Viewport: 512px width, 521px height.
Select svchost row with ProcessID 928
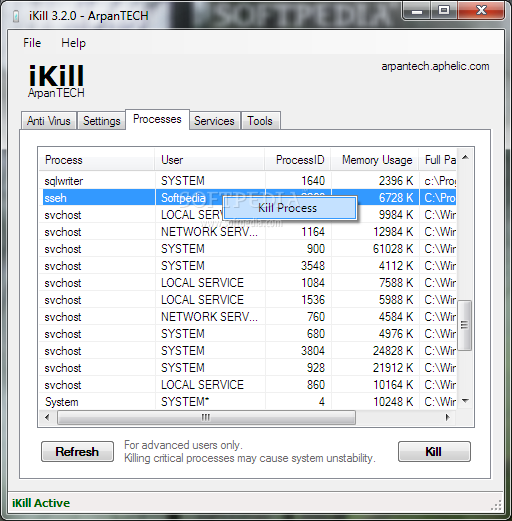point(248,368)
